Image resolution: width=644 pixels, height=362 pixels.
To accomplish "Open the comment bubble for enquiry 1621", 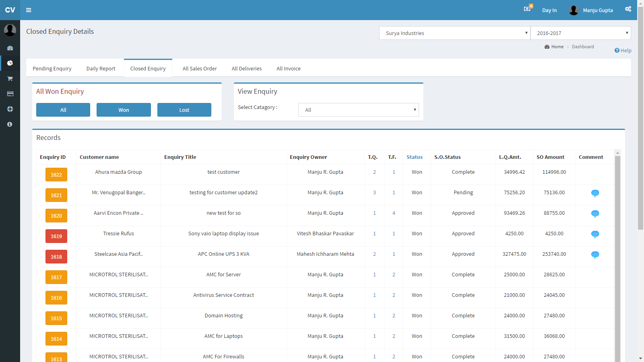I will (595, 193).
